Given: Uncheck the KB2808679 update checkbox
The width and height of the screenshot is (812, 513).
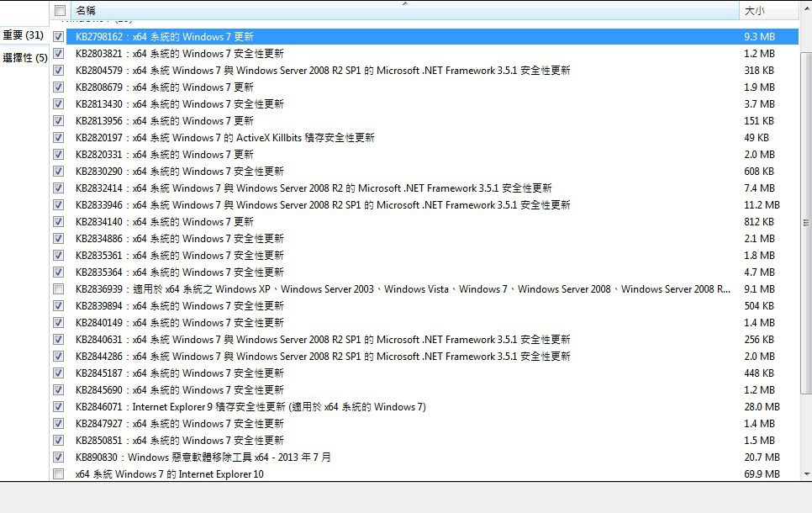Looking at the screenshot, I should tap(59, 87).
